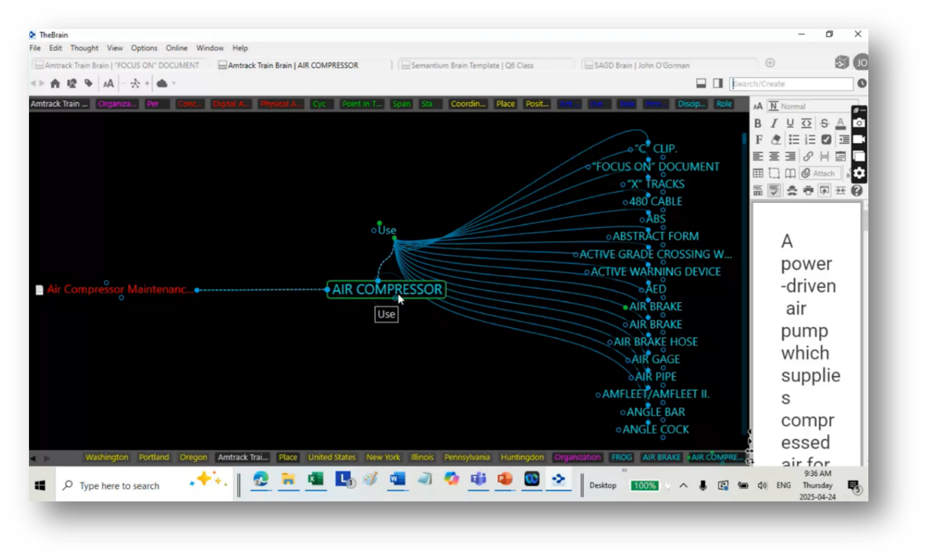Toggle the notes pop-out window button
Image resolution: width=927 pixels, height=560 pixels.
pyautogui.click(x=824, y=191)
